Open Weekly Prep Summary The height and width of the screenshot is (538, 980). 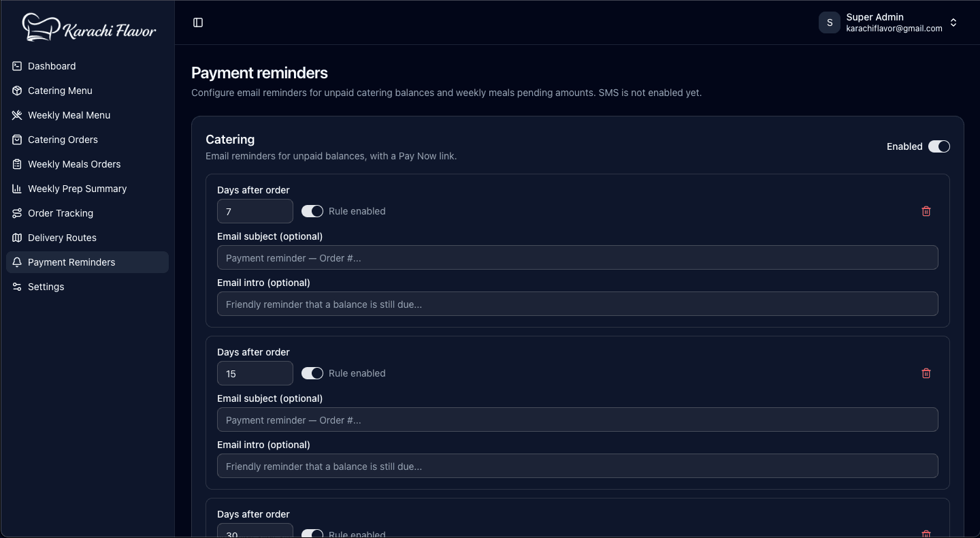87,189
